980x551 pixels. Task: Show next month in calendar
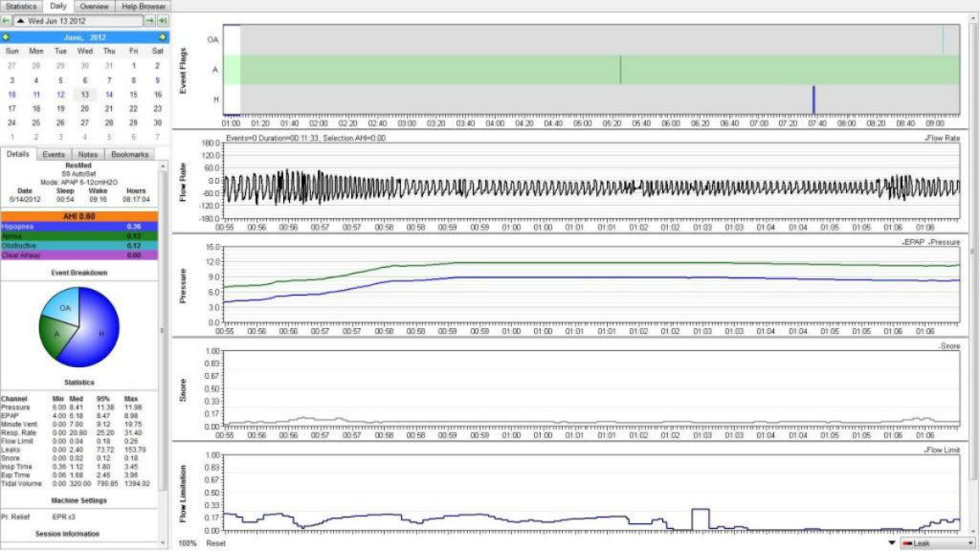(x=163, y=36)
